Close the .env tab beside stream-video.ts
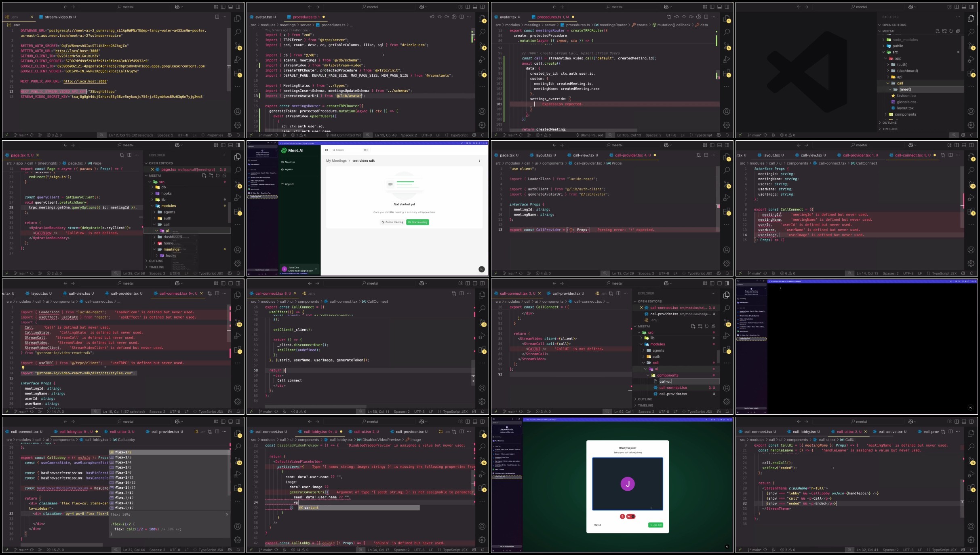980x555 pixels. [32, 17]
